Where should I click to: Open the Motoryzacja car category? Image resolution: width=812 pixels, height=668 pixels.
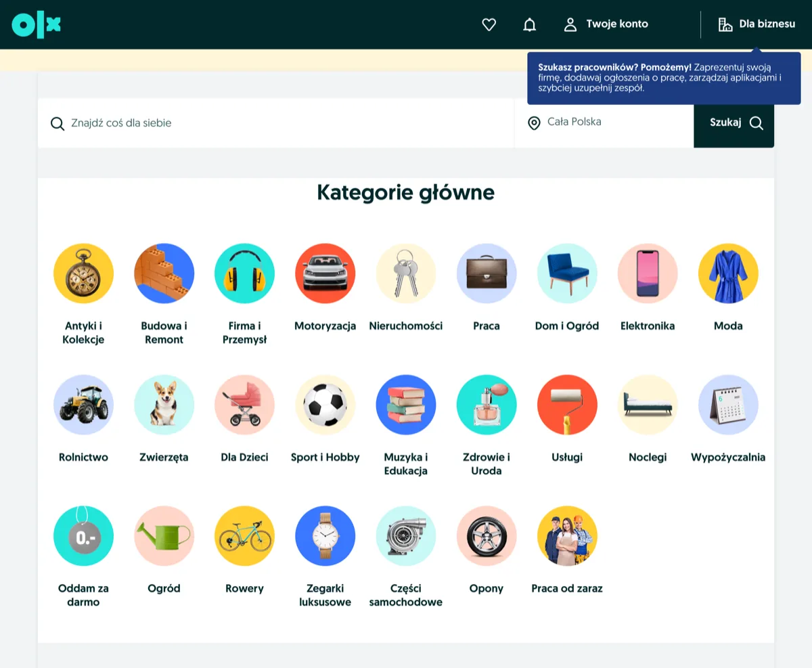point(325,273)
